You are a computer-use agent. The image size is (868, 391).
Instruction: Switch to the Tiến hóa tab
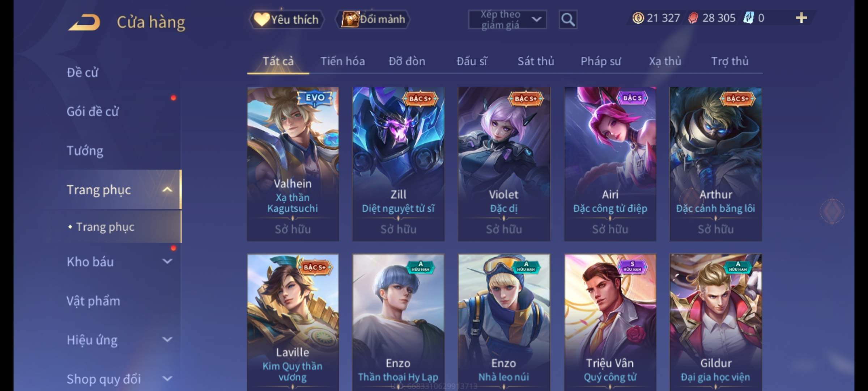click(342, 61)
